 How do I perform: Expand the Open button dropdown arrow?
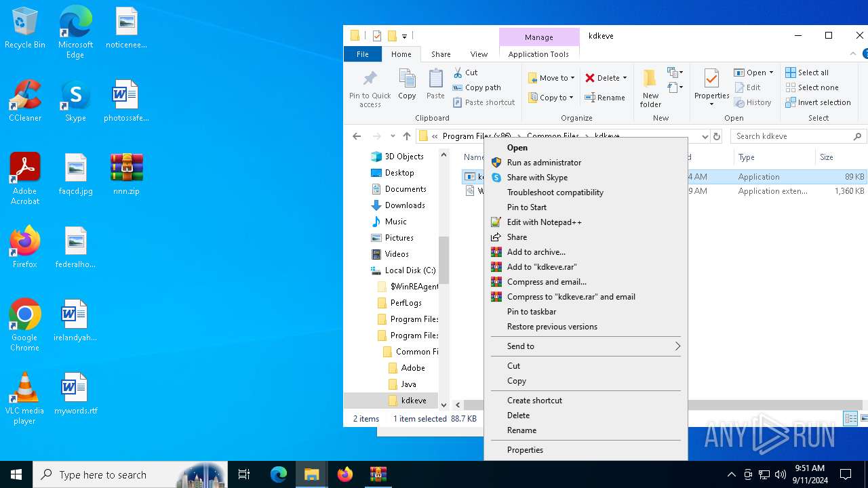(771, 73)
